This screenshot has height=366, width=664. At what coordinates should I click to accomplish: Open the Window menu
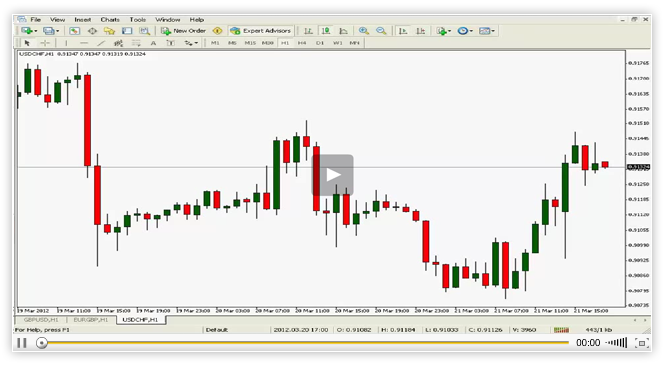[168, 19]
